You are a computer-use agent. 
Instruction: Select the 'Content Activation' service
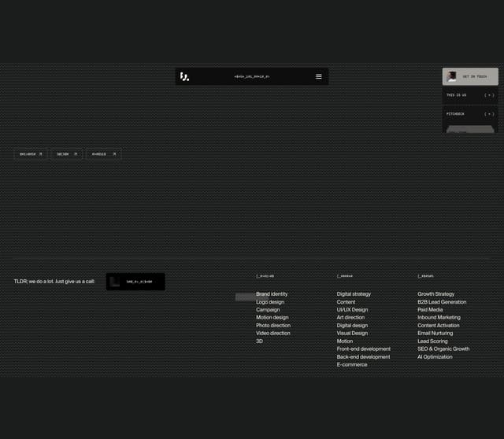439,325
